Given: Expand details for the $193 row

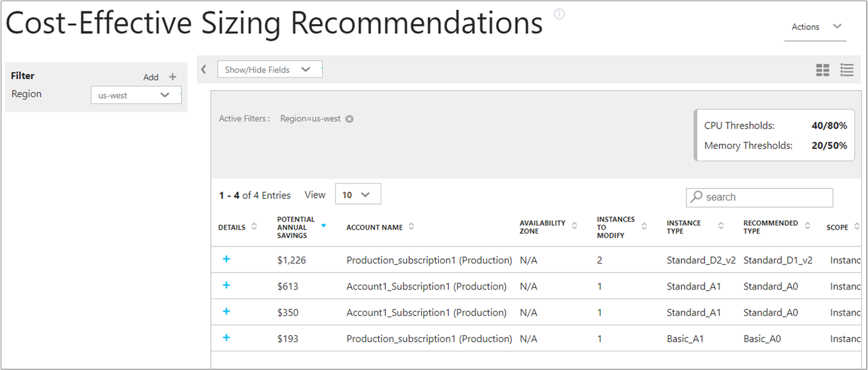Looking at the screenshot, I should [x=226, y=338].
